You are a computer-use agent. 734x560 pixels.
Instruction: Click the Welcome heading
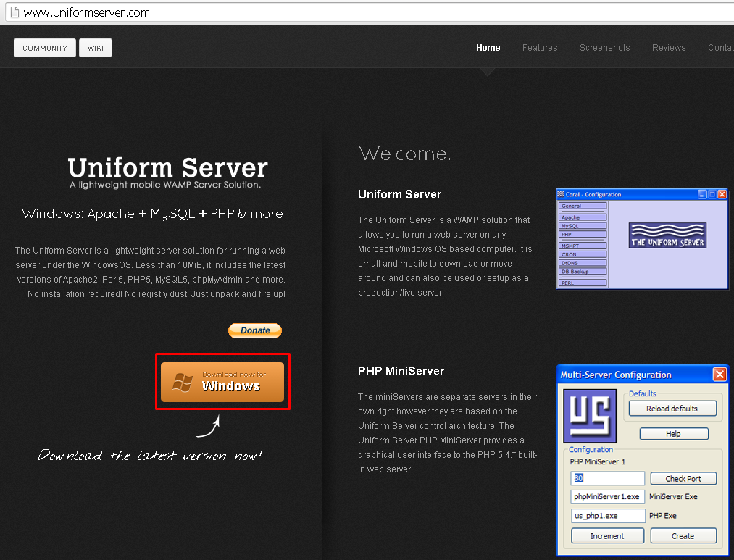click(404, 154)
